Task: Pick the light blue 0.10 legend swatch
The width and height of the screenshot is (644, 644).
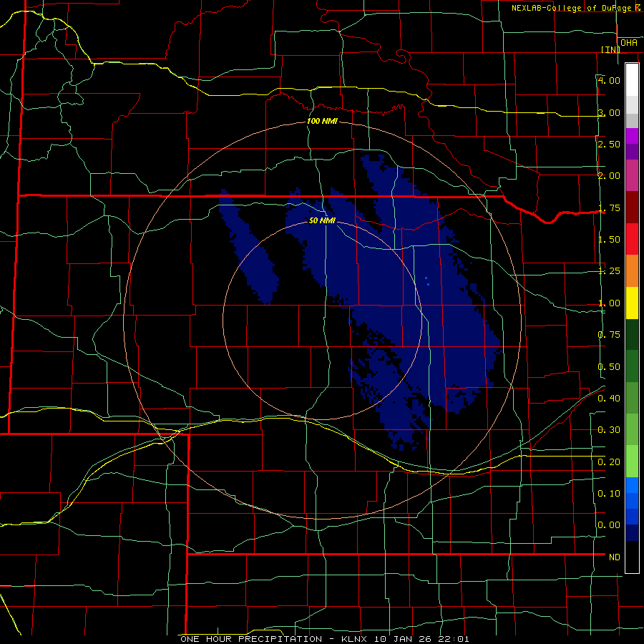Action: pos(632,485)
